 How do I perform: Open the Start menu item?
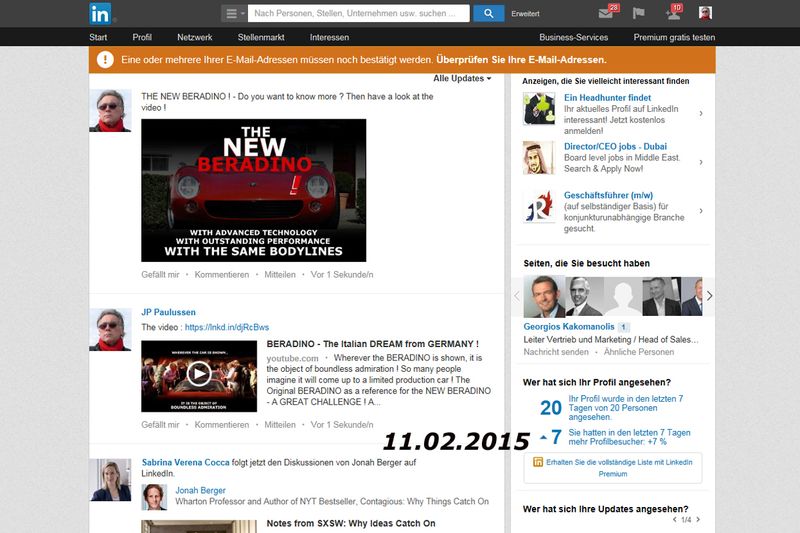[98, 37]
